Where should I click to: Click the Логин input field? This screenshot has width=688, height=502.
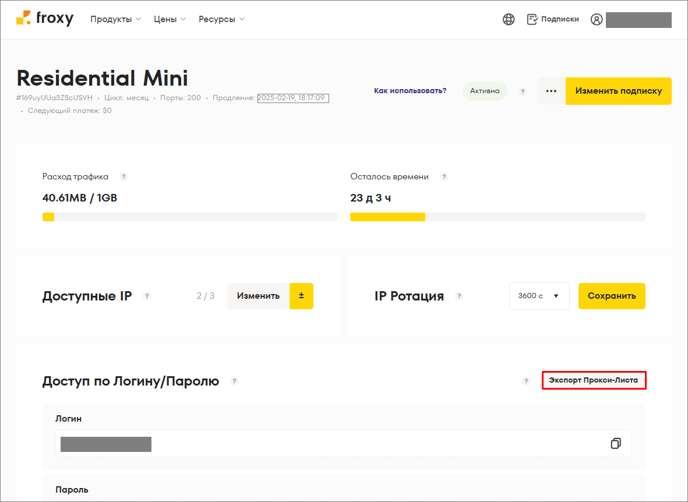click(343, 444)
